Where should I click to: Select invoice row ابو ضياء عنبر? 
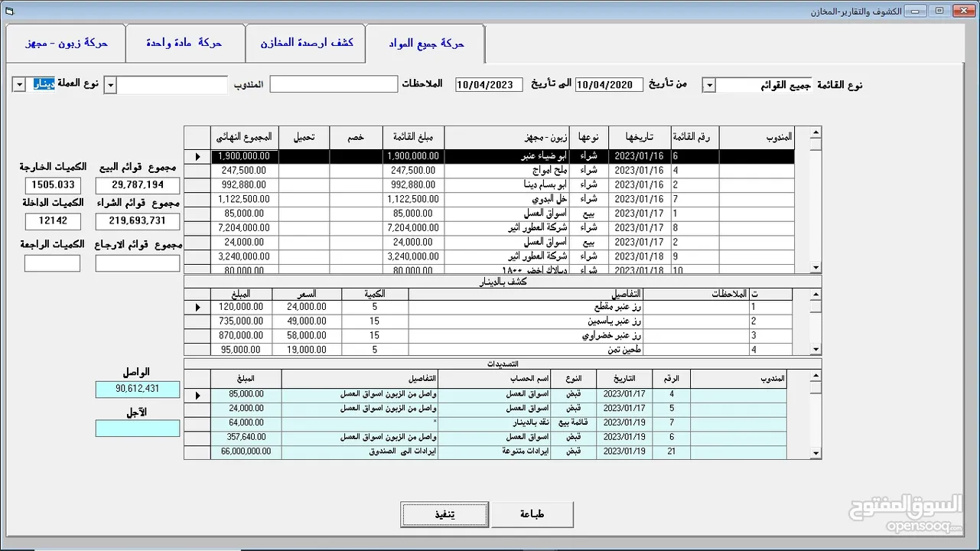[490, 156]
